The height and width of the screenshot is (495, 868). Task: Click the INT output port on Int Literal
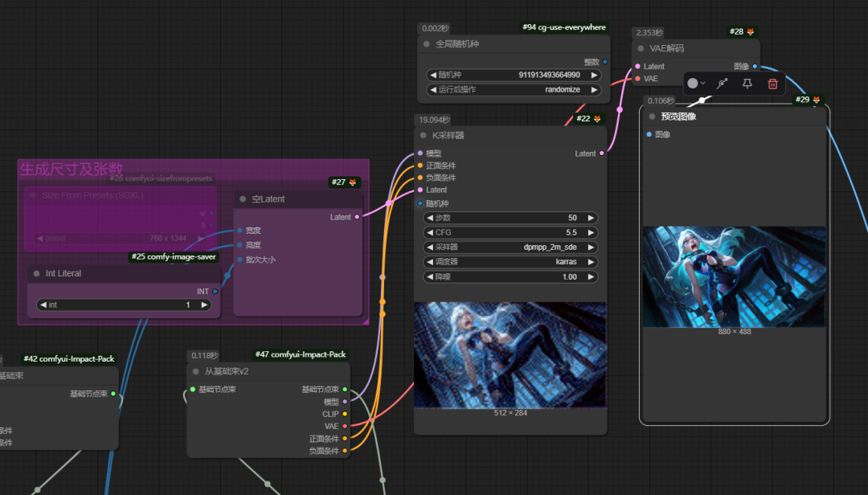(x=215, y=291)
